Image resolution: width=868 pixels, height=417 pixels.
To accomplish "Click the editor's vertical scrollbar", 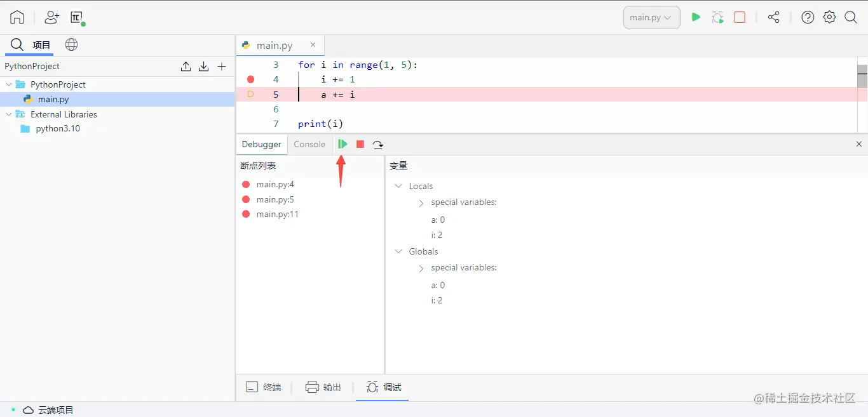I will point(862,76).
